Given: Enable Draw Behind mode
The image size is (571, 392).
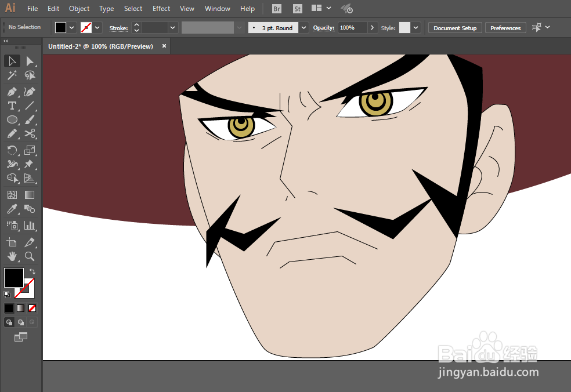Looking at the screenshot, I should 21,322.
